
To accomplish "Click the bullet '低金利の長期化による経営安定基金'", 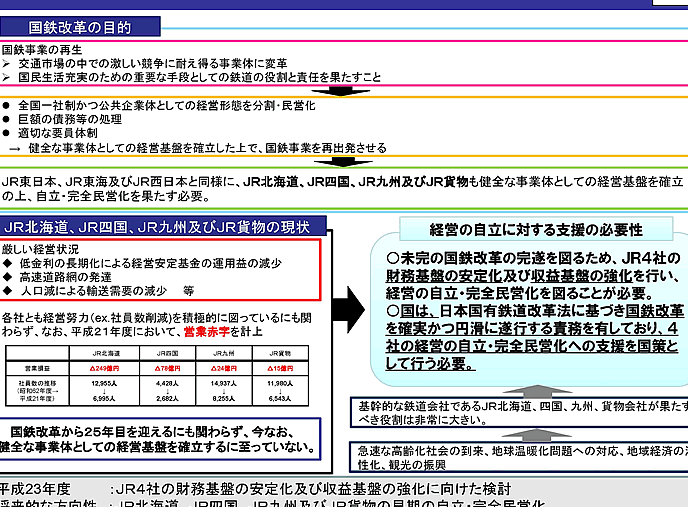I will (150, 263).
